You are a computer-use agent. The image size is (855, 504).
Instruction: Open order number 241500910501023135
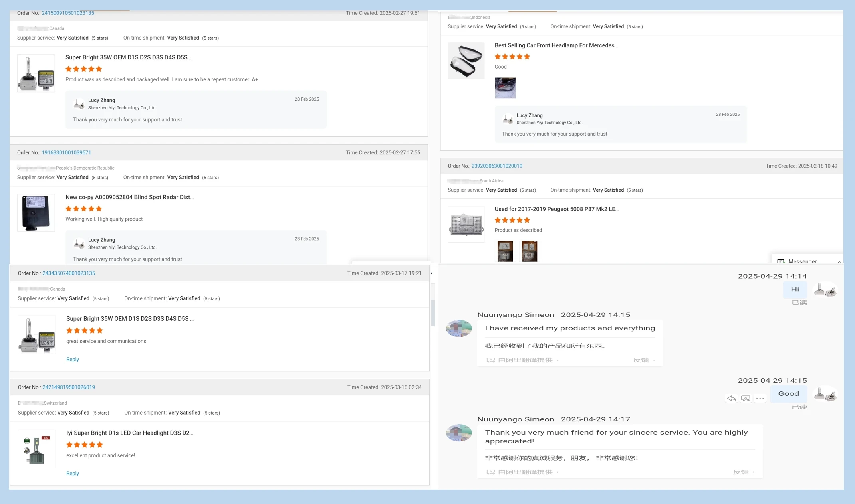click(x=68, y=13)
